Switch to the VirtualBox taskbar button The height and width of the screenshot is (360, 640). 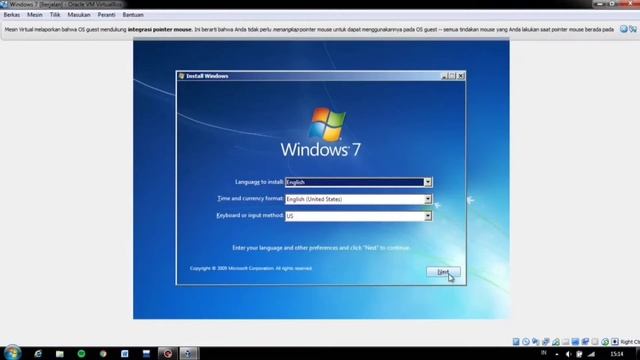click(189, 353)
